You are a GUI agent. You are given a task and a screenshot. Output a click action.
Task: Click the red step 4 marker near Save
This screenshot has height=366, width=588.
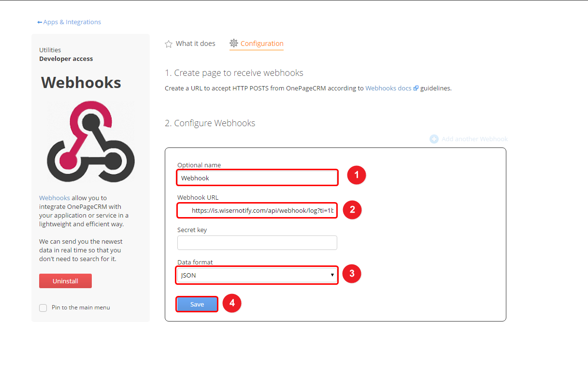click(x=232, y=303)
